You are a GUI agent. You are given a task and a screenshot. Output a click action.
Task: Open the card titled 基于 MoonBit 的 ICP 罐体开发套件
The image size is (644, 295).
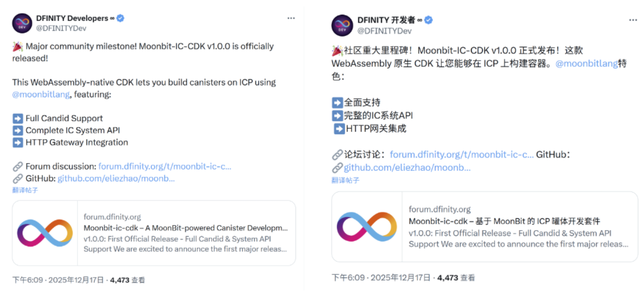coord(485,227)
